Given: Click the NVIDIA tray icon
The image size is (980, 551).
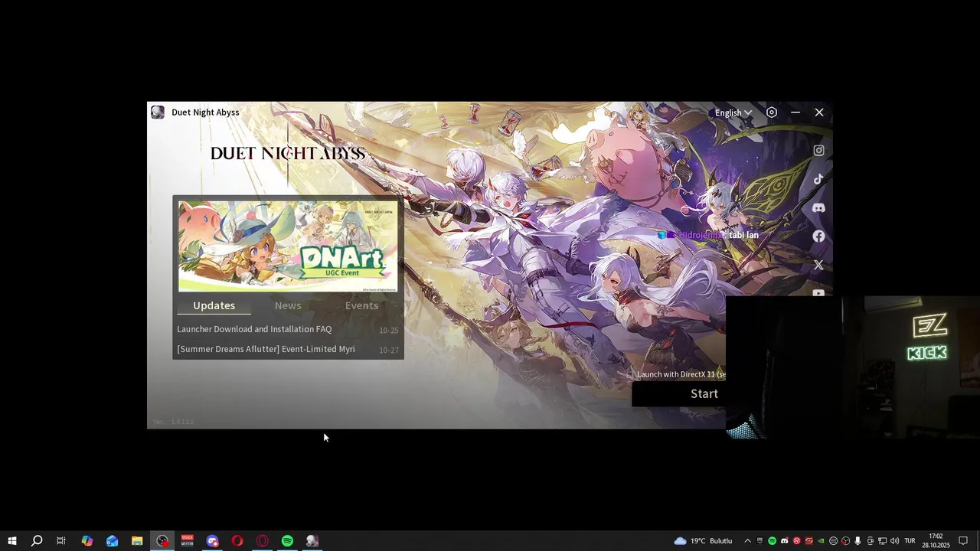Looking at the screenshot, I should click(x=821, y=541).
